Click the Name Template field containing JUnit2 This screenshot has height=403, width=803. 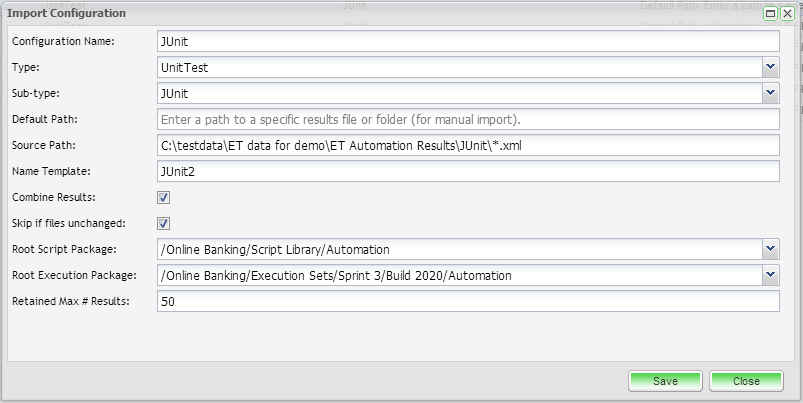pos(467,171)
